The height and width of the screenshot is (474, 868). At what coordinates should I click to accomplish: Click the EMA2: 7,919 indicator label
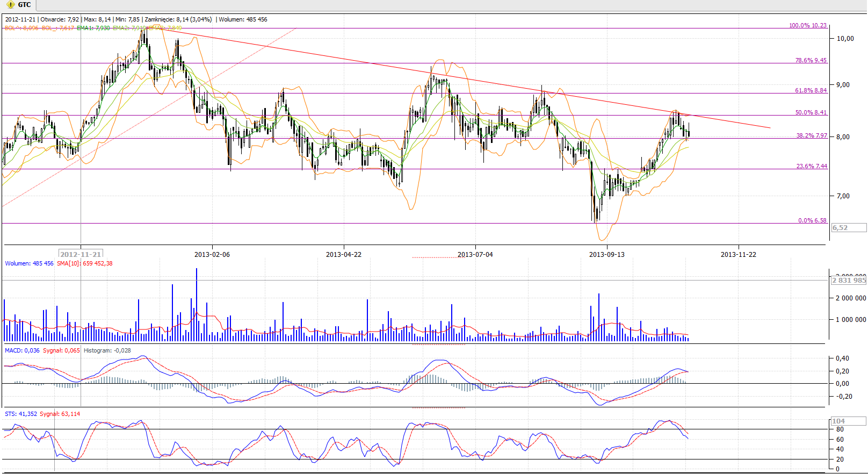pyautogui.click(x=129, y=28)
